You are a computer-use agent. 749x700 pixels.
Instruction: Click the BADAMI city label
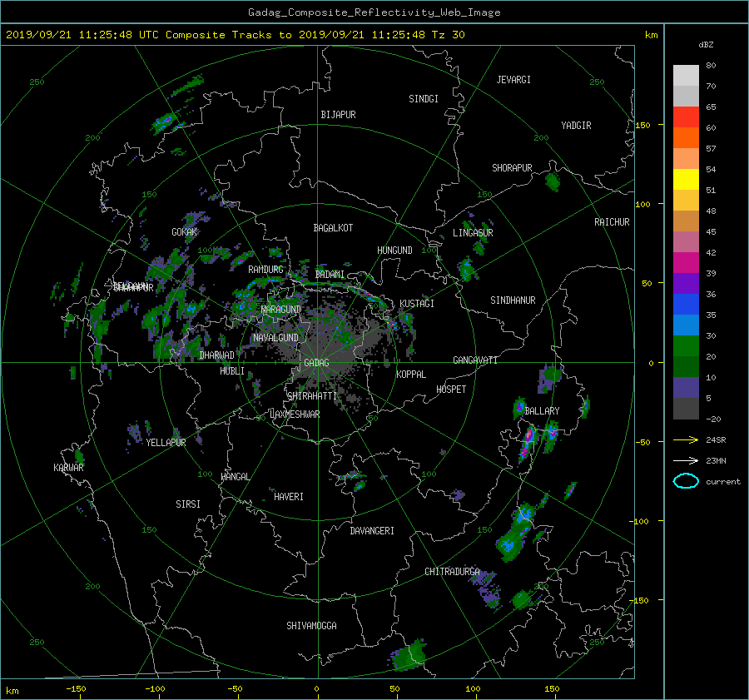click(x=330, y=275)
